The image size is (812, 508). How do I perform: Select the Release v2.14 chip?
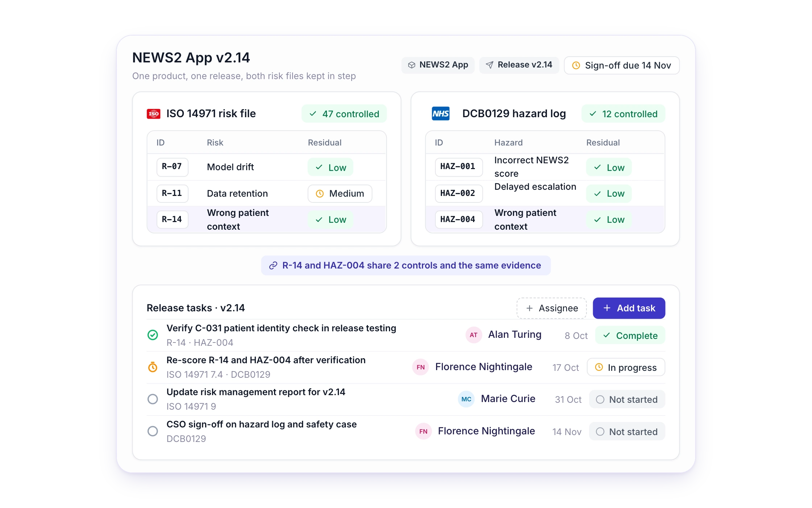[x=519, y=65]
